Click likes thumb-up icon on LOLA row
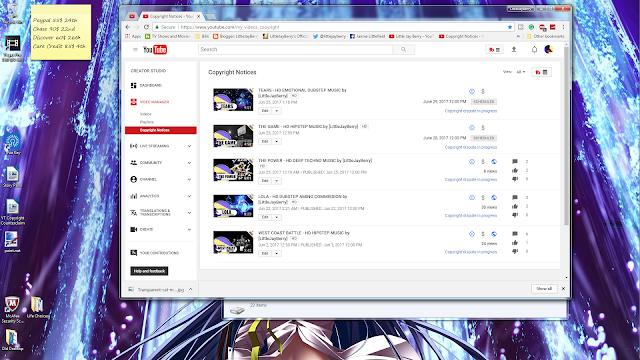Screen dimensions: 640x360 [x=515, y=206]
